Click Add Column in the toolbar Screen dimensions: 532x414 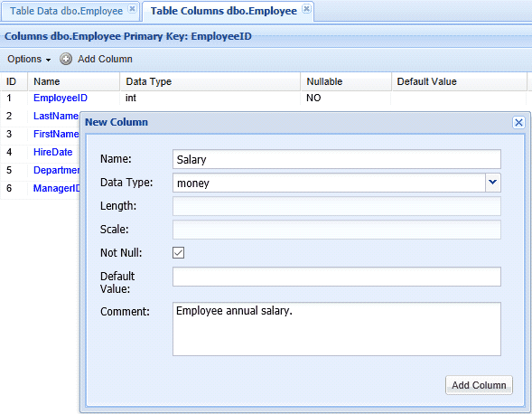point(105,59)
